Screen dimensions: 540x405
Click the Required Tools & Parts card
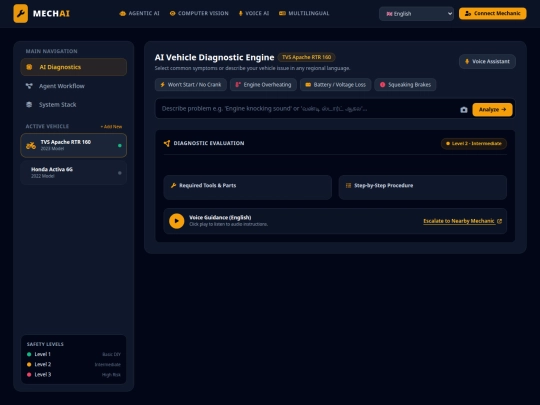point(248,187)
